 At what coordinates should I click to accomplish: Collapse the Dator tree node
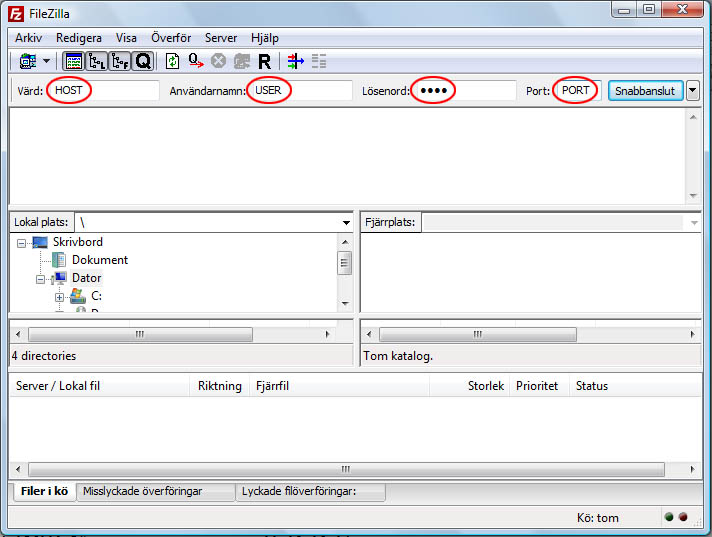40,279
